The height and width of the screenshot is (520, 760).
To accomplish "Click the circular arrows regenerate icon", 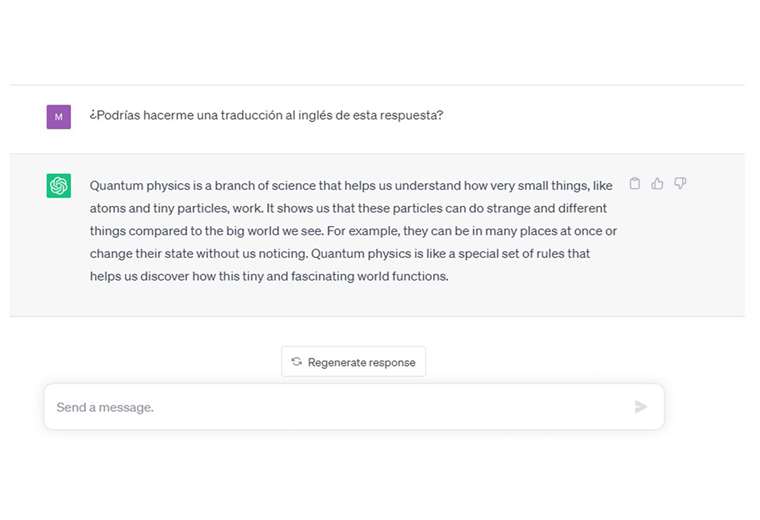I will pos(297,362).
